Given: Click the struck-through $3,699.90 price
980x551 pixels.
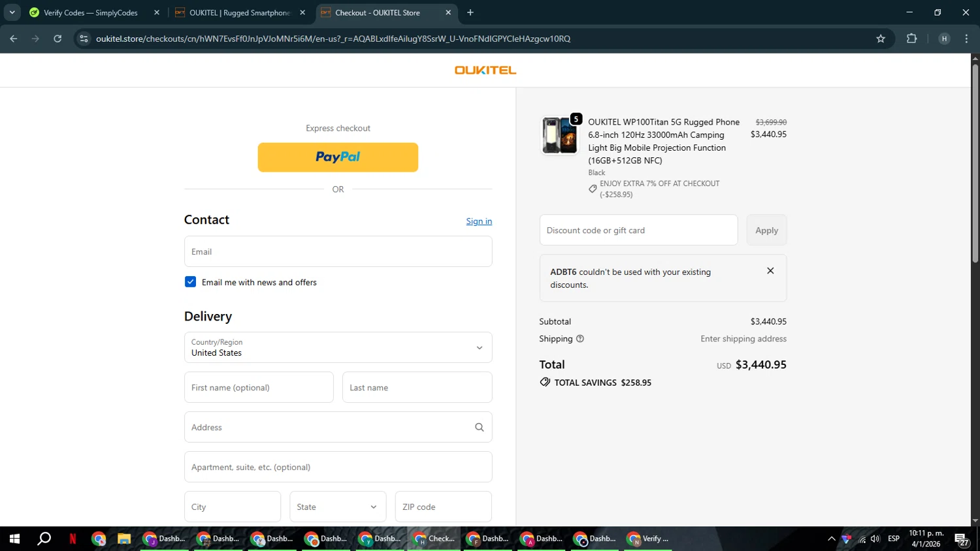Looking at the screenshot, I should tap(771, 122).
